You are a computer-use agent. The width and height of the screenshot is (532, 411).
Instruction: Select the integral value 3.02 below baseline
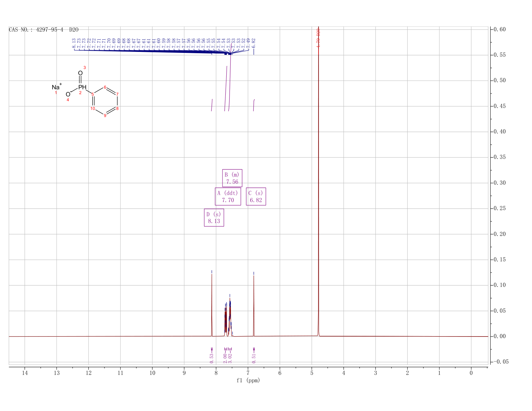point(230,358)
